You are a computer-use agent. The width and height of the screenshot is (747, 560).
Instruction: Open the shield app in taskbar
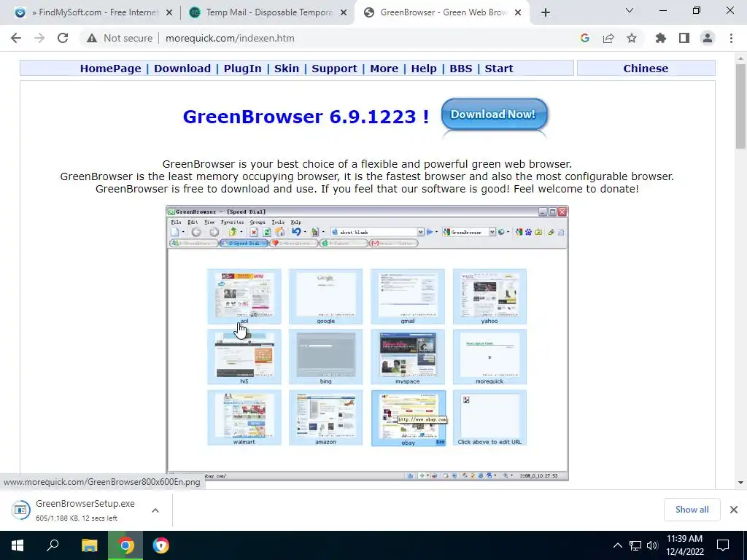point(161,545)
